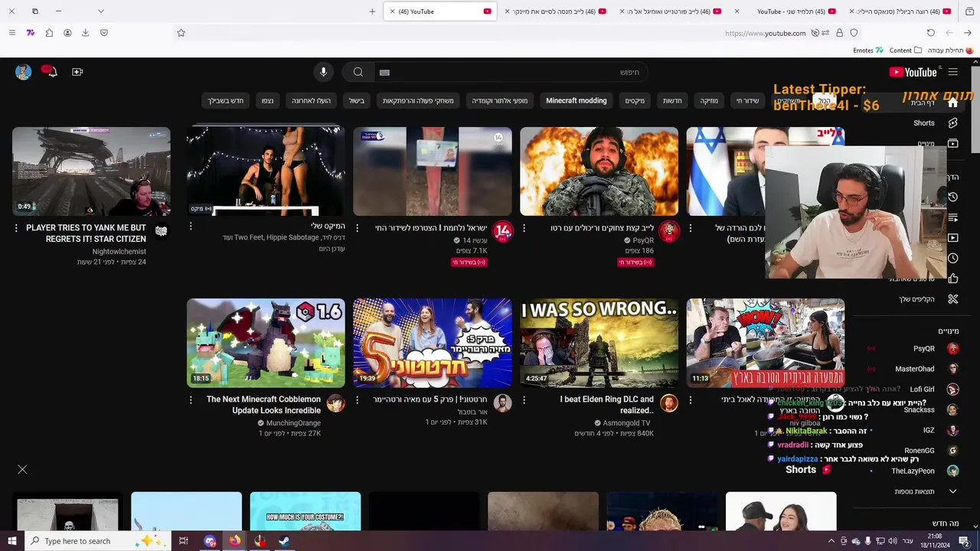Click the magnifier search button

coord(358,72)
